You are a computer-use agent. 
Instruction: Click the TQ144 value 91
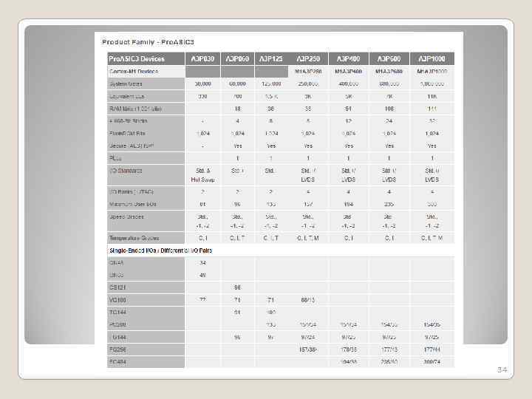pyautogui.click(x=237, y=312)
